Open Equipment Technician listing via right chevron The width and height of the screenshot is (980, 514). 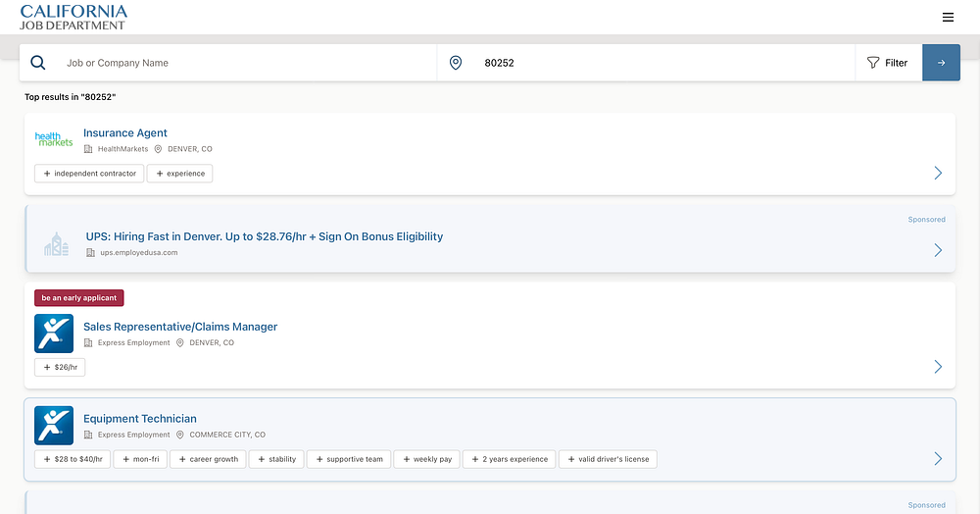[938, 459]
